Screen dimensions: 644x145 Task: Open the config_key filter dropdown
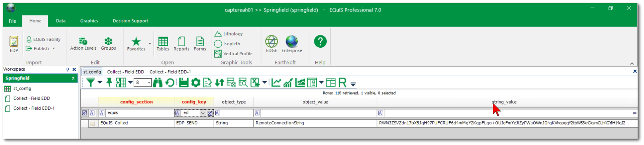[202, 113]
